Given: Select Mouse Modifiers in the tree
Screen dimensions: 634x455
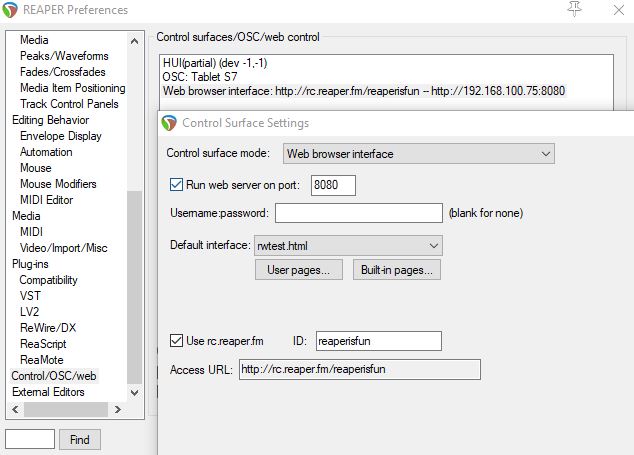Looking at the screenshot, I should pyautogui.click(x=58, y=184).
